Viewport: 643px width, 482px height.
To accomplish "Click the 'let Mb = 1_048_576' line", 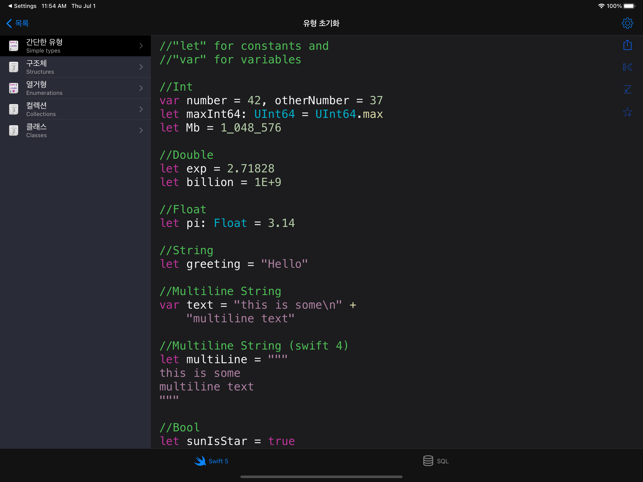I will tap(221, 128).
